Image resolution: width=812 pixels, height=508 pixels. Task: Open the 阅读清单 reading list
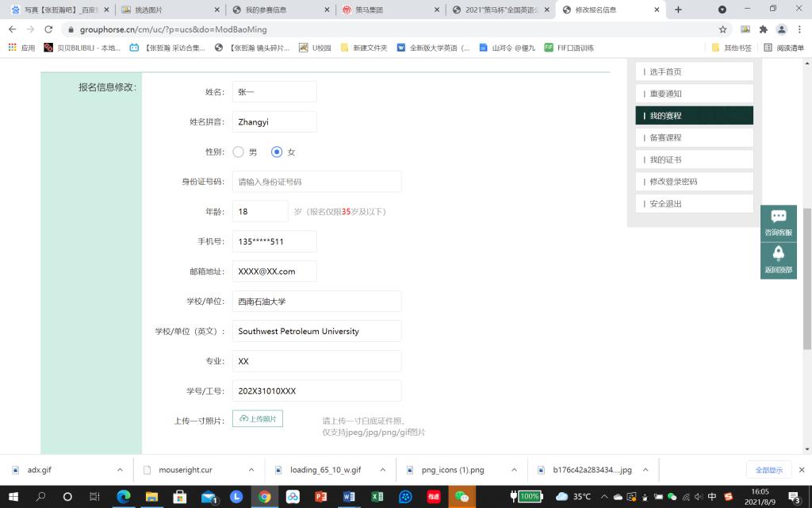[x=783, y=48]
